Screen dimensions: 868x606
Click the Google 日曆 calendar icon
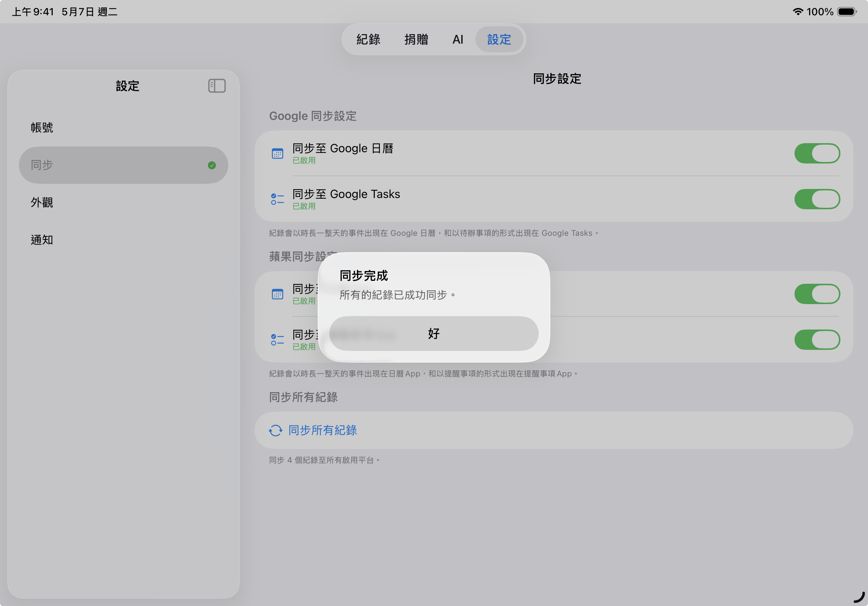pyautogui.click(x=277, y=153)
